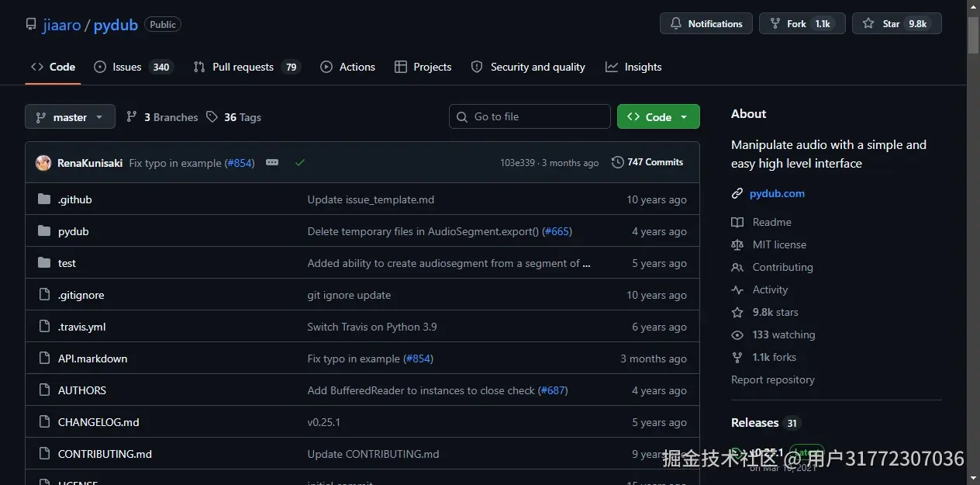
Task: Open Readme in About sidebar
Action: (x=771, y=222)
